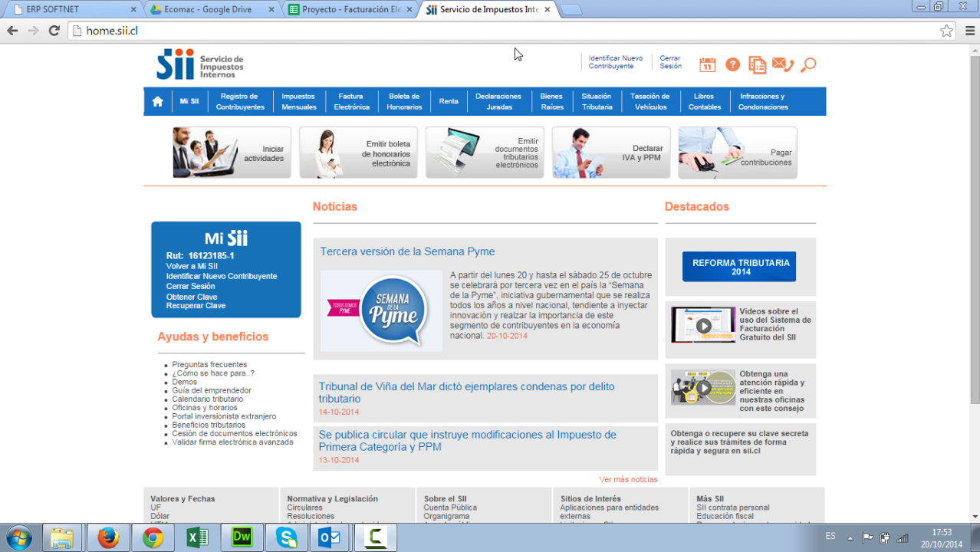Close the Ecomac - Google Drive tab
This screenshot has width=980, height=552.
271,10
